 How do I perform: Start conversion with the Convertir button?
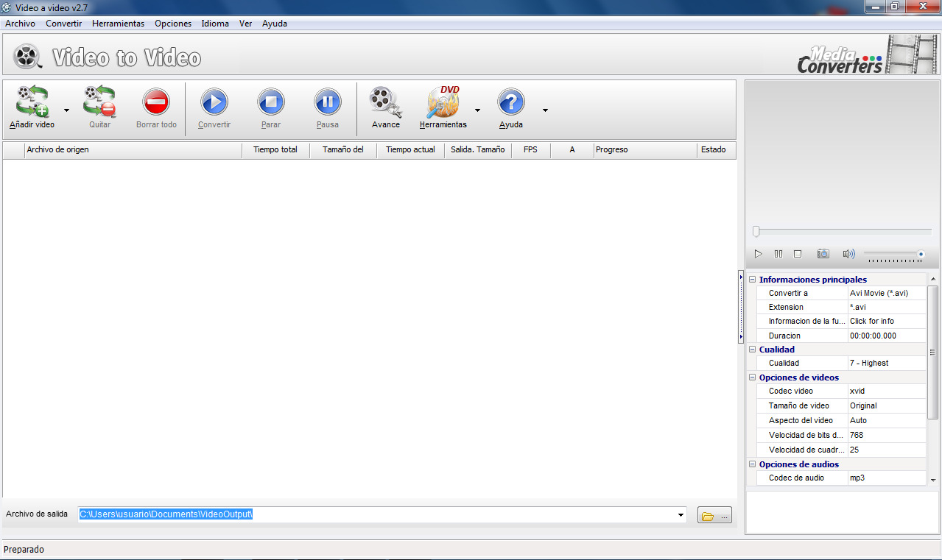[214, 102]
